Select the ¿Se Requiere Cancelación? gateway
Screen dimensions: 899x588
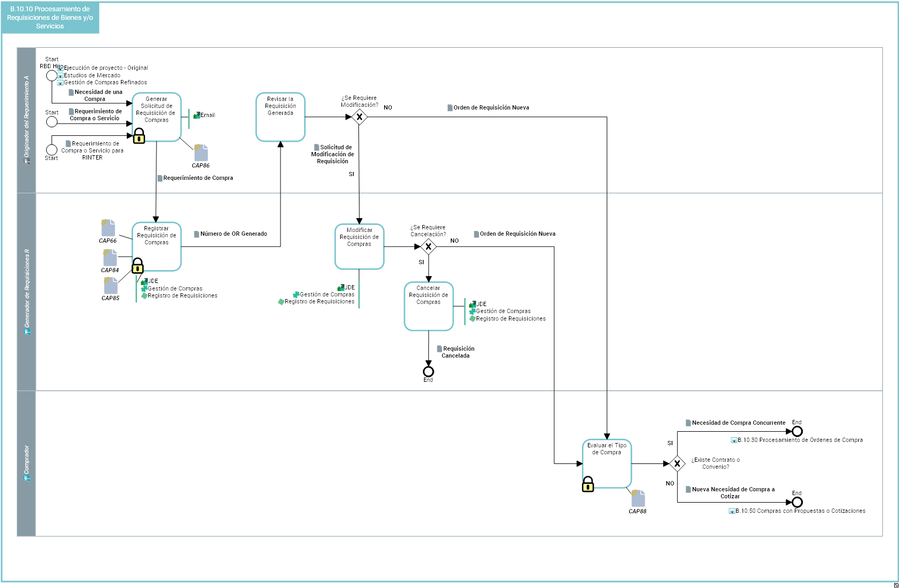(428, 246)
